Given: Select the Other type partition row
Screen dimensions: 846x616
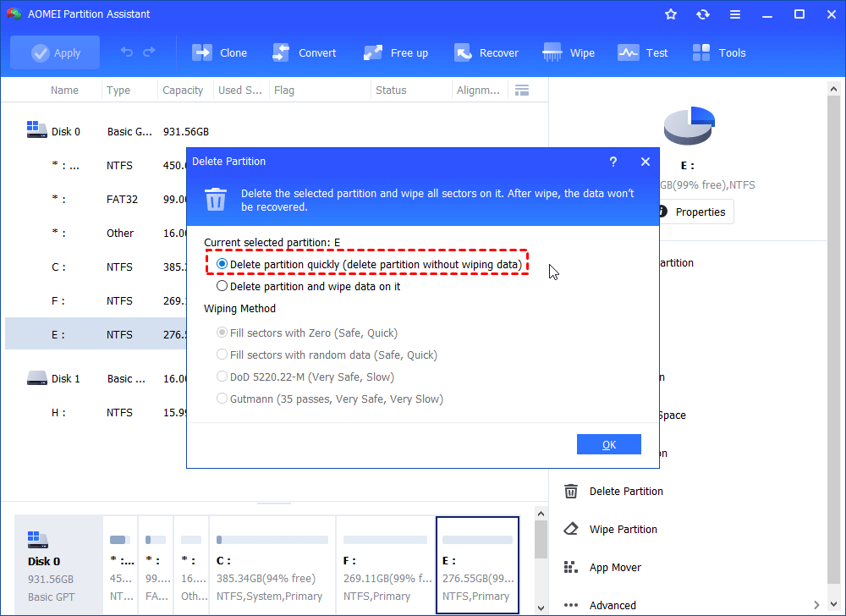Looking at the screenshot, I should click(x=96, y=233).
